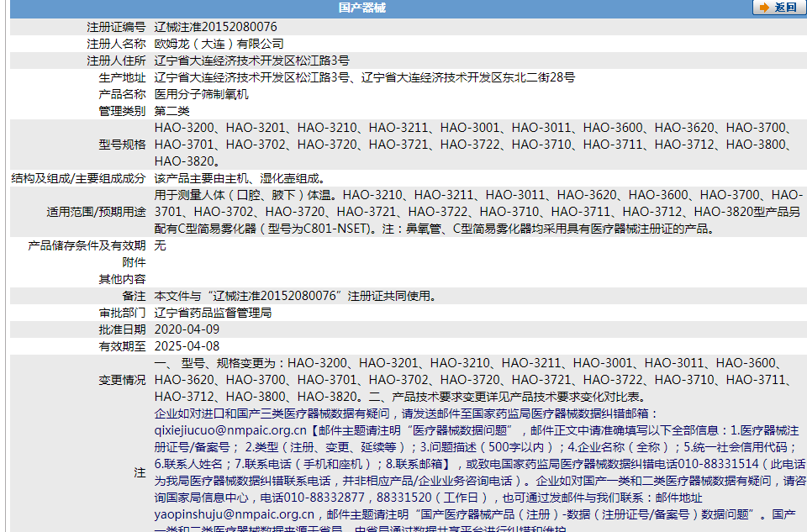The image size is (807, 532).
Task: Click the 生产地址 label
Action: pos(123,77)
